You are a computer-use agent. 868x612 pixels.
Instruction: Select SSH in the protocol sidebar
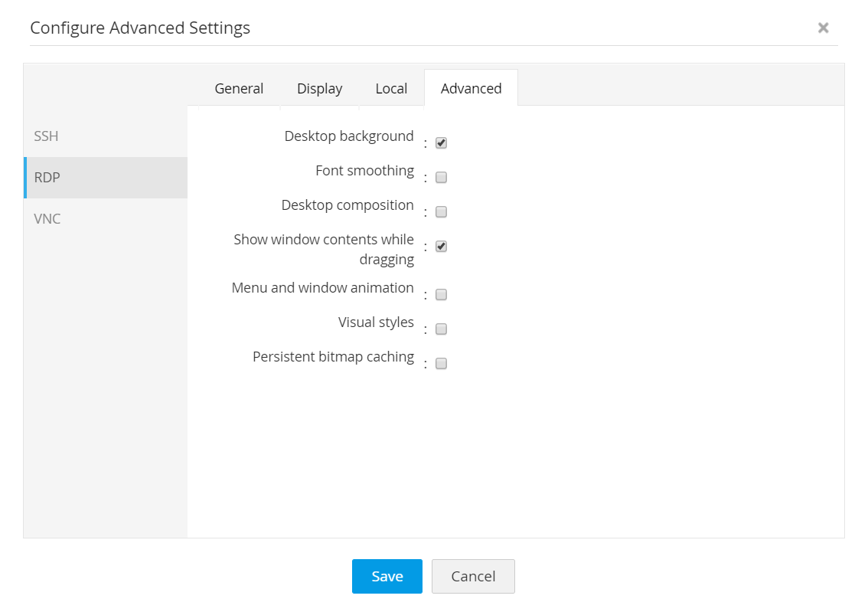(x=46, y=136)
